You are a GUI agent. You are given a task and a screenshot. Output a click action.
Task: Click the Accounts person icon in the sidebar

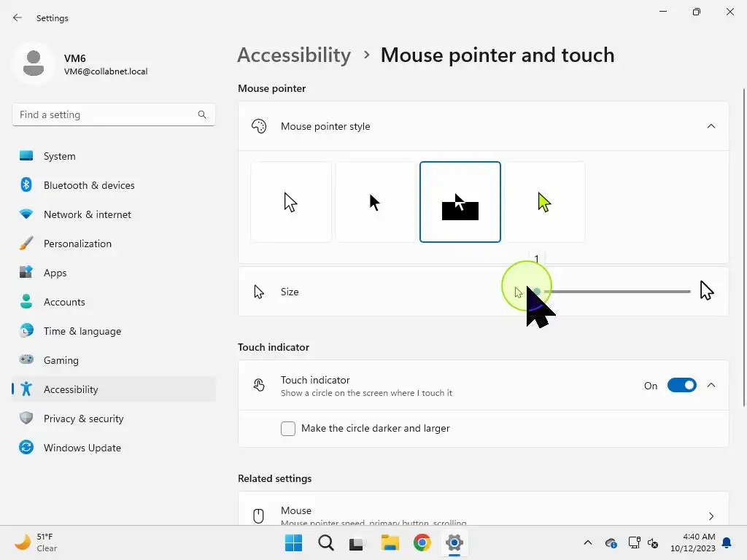point(26,301)
